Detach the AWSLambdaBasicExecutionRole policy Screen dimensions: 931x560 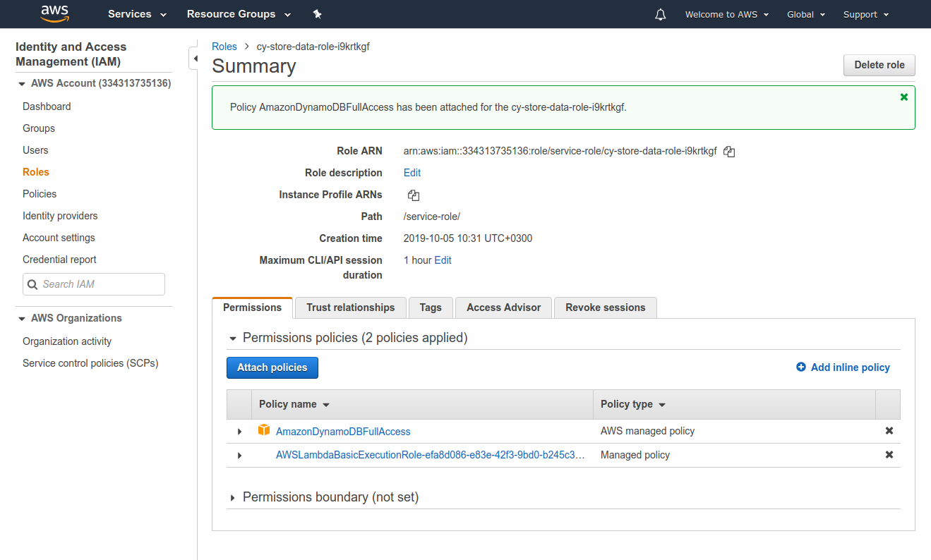click(889, 455)
